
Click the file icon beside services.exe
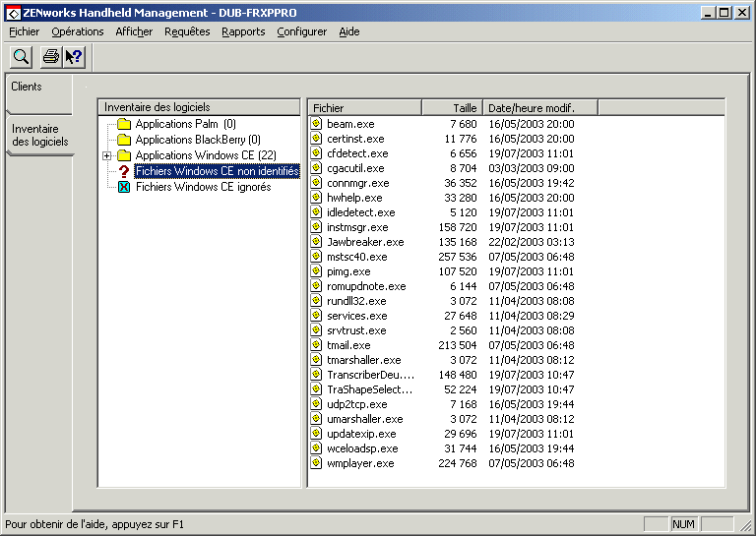(x=316, y=316)
